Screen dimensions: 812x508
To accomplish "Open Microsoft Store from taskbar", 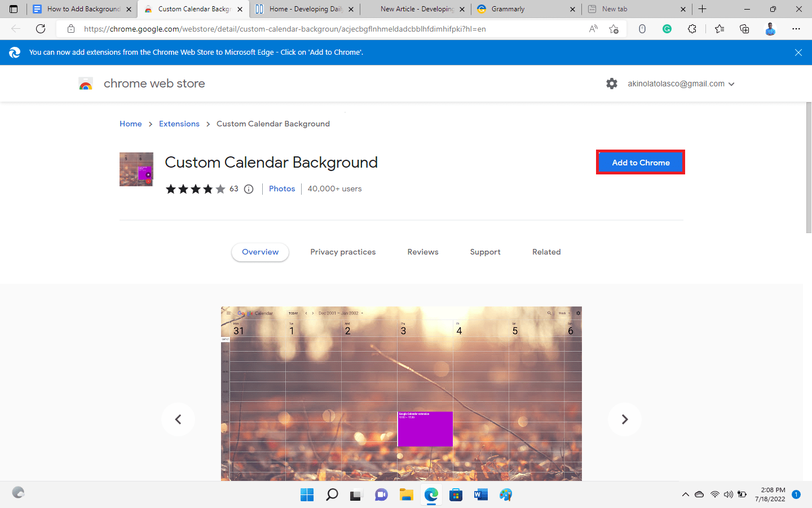I will pos(456,495).
